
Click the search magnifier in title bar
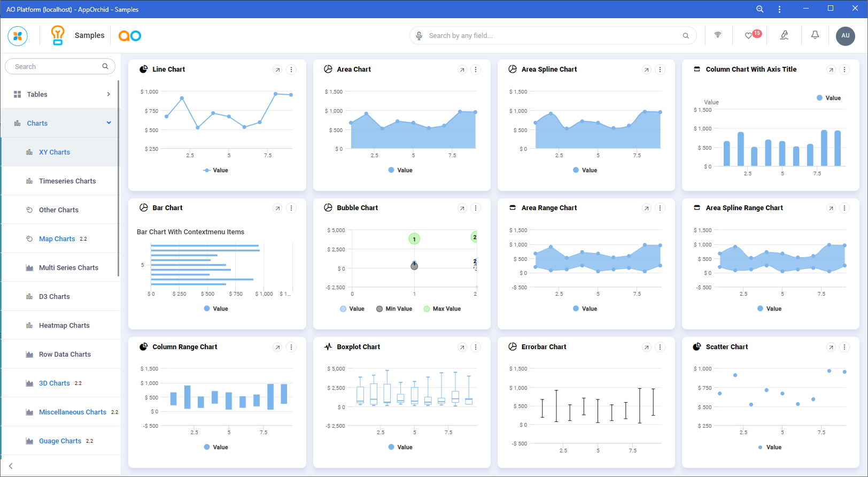pyautogui.click(x=759, y=9)
